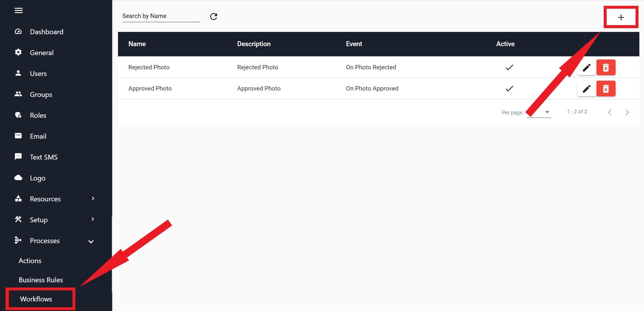Sort by the Event column header
This screenshot has width=644, height=311.
[354, 44]
